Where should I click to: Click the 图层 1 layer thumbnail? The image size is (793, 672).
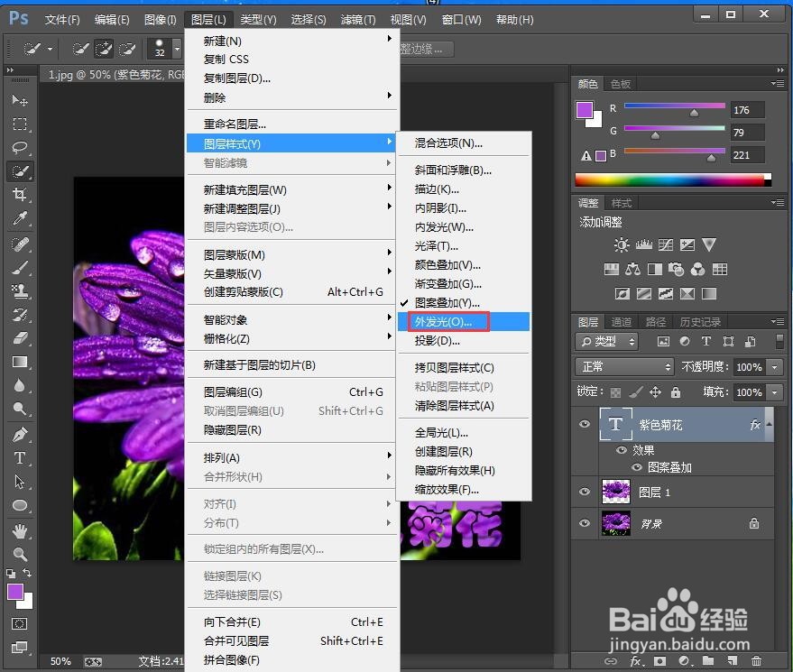coord(617,492)
